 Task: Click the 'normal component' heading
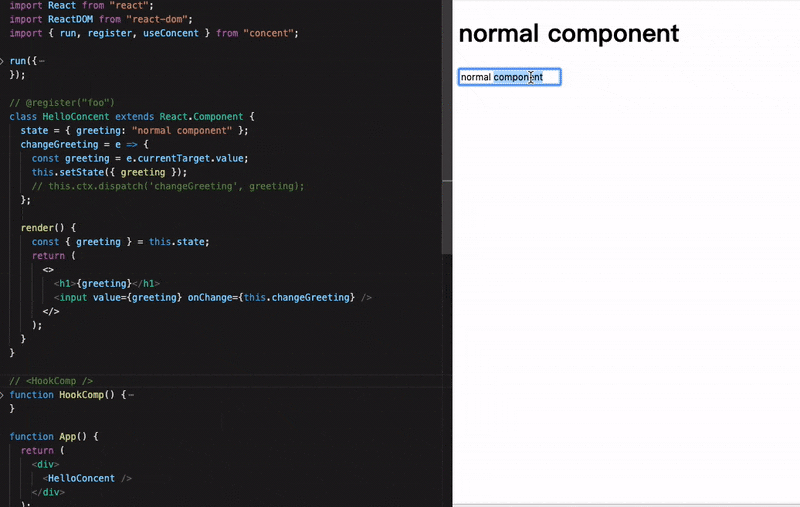coord(568,34)
